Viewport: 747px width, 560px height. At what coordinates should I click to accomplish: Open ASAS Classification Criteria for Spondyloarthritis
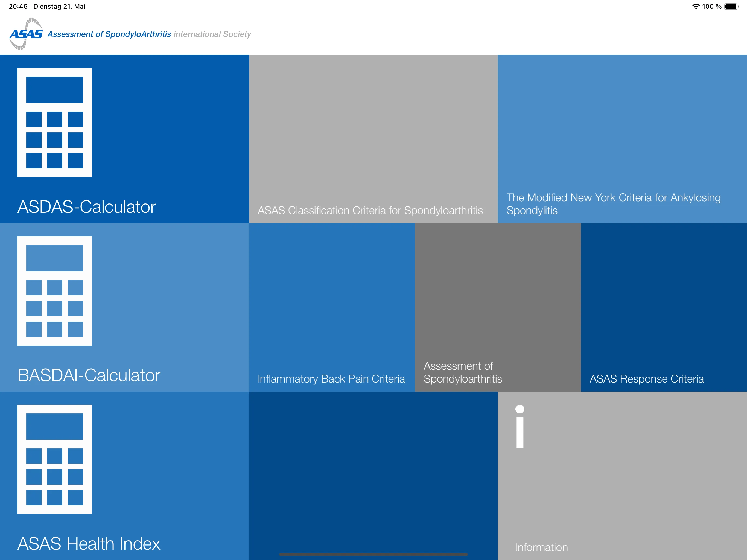pos(373,139)
